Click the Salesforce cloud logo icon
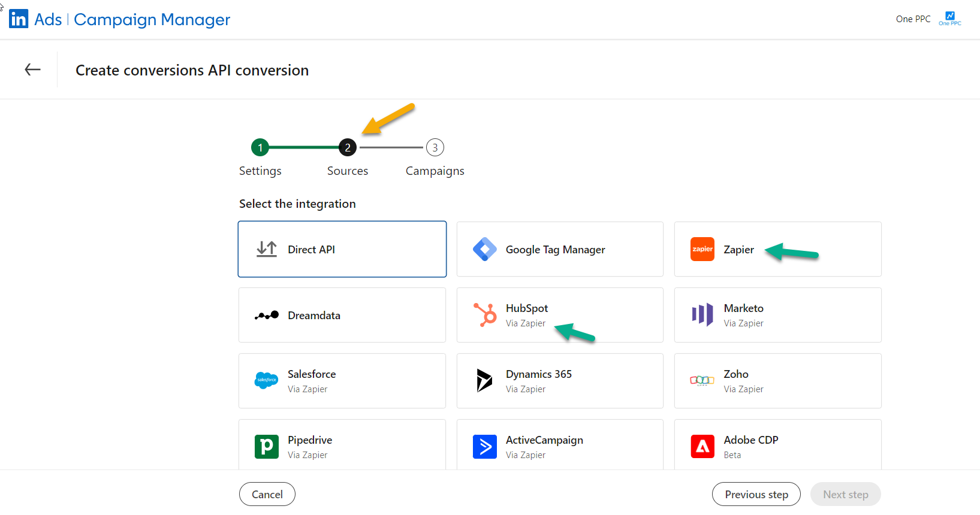 [x=267, y=380]
